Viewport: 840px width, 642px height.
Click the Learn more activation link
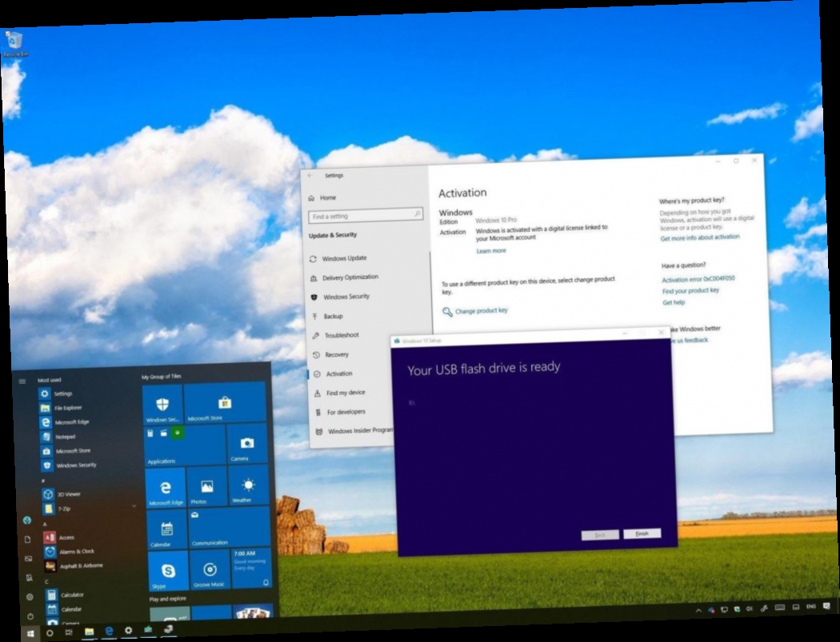tap(490, 250)
